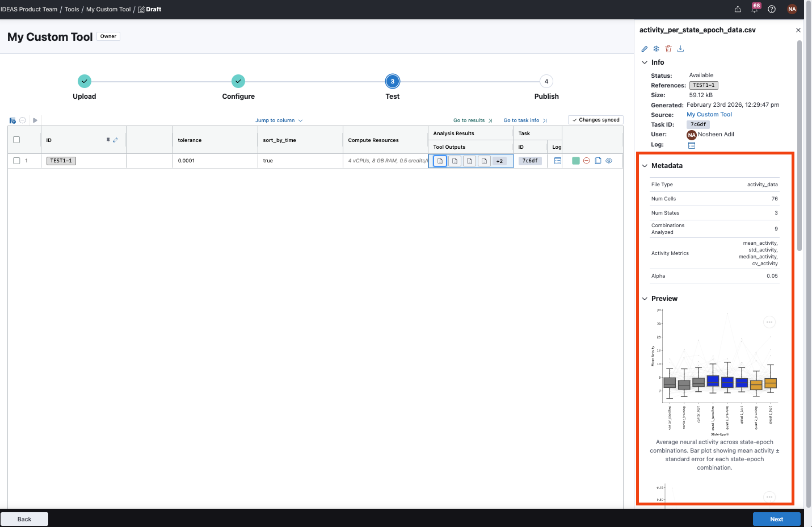The width and height of the screenshot is (812, 527).
Task: Click the trash delete icon in file panel
Action: 668,49
